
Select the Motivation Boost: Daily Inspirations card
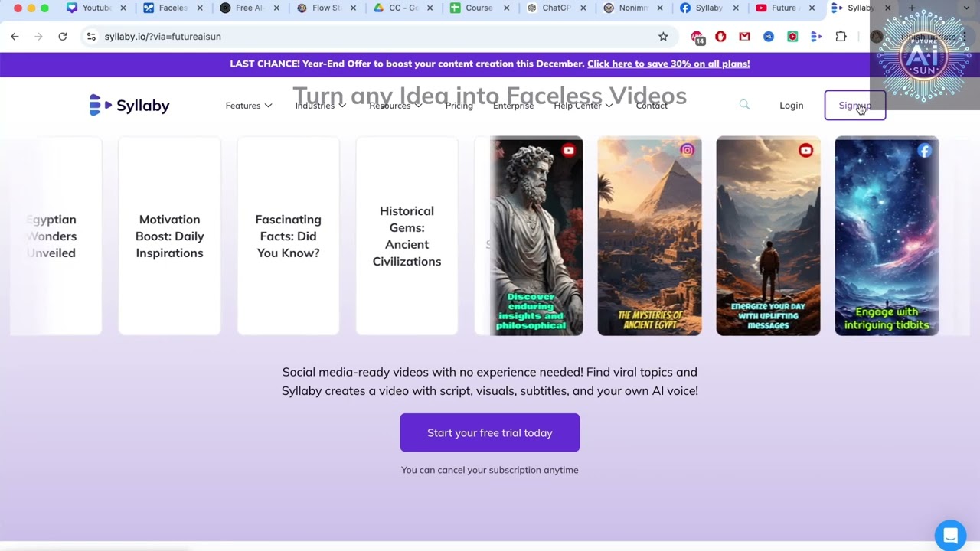pyautogui.click(x=169, y=236)
